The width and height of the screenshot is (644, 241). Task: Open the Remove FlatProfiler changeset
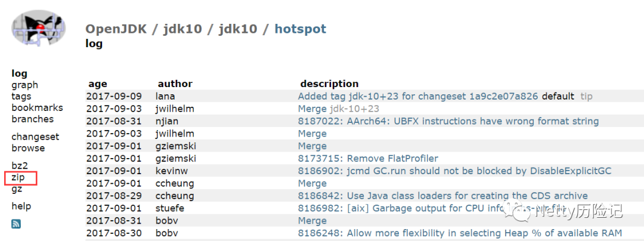click(368, 159)
